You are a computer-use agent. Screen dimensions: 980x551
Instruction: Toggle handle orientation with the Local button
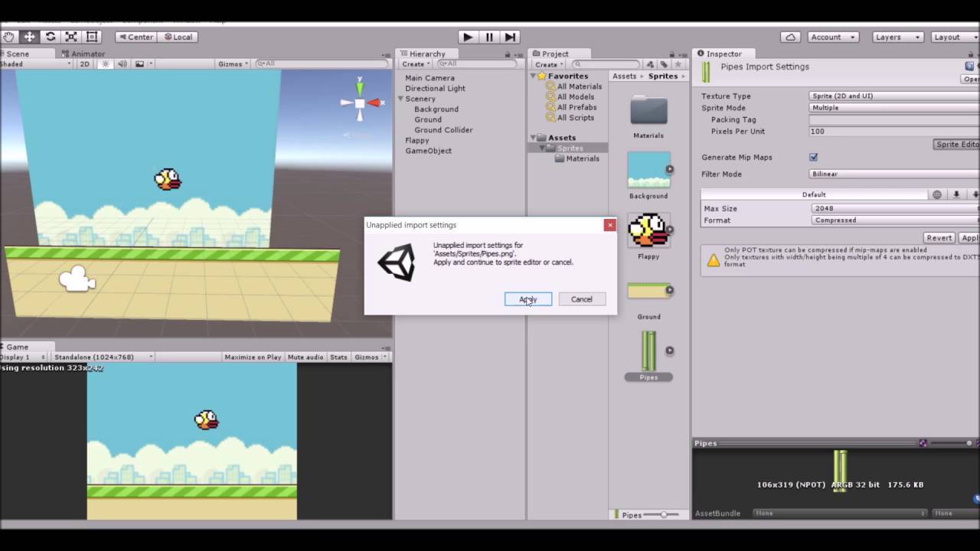click(178, 37)
